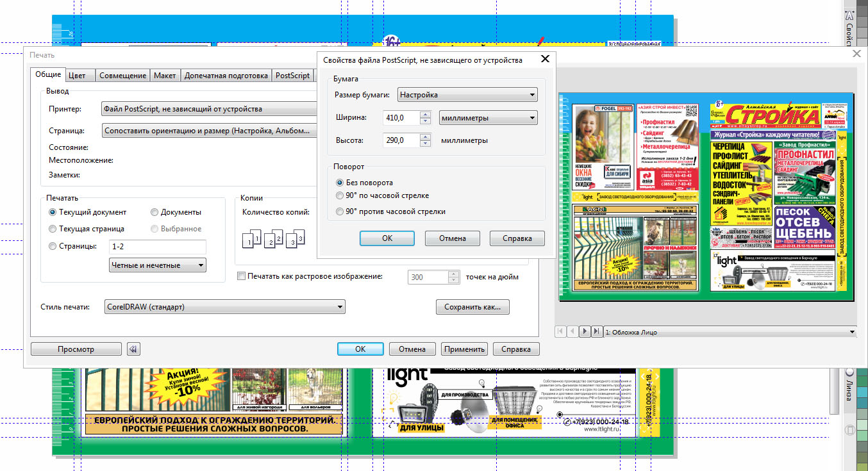Click the copies collation illustration
The height and width of the screenshot is (471, 868).
pyautogui.click(x=273, y=238)
